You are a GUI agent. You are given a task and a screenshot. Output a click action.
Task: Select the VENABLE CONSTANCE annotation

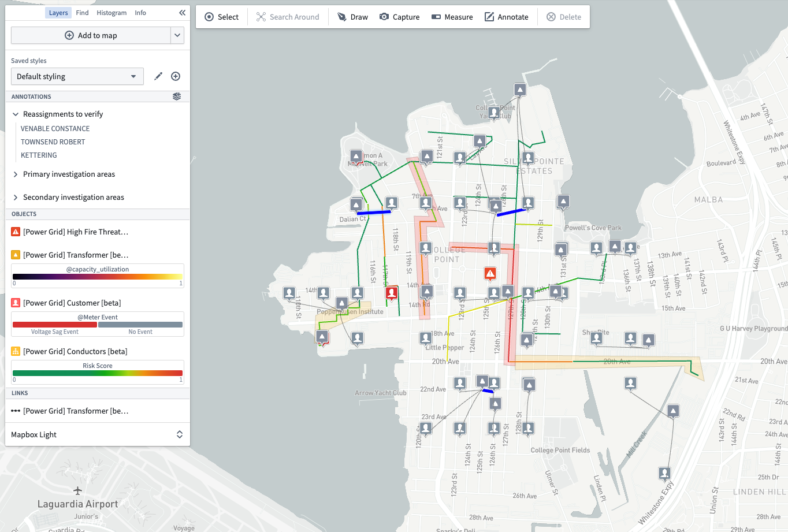pos(55,129)
